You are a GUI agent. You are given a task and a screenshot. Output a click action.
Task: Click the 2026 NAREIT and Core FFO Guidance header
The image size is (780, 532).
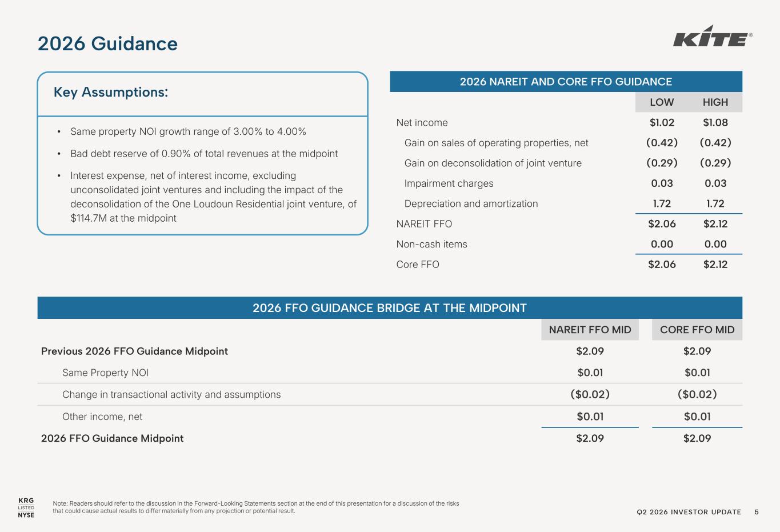pos(566,82)
